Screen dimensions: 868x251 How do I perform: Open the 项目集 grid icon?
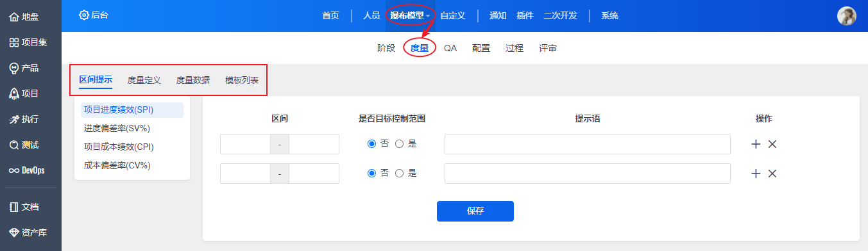(x=14, y=42)
